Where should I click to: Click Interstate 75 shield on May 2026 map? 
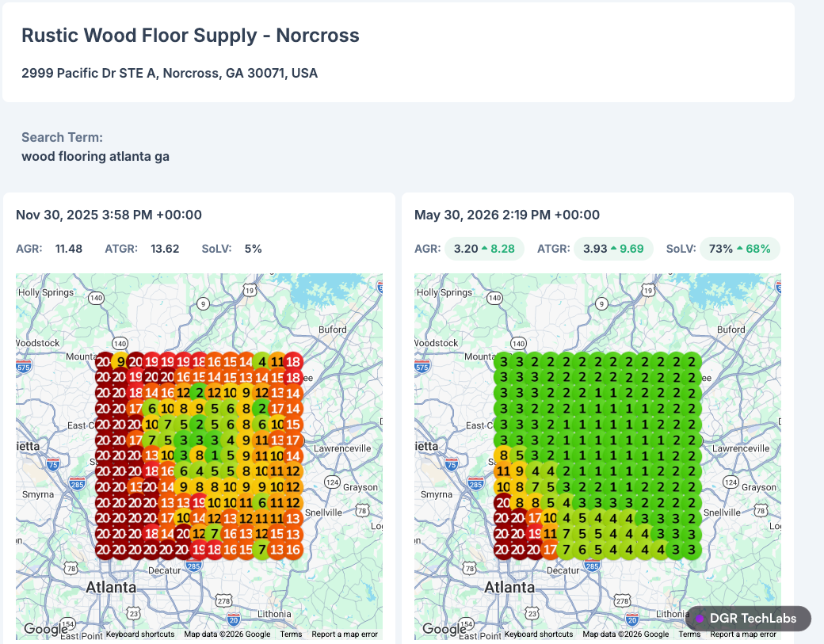click(452, 464)
